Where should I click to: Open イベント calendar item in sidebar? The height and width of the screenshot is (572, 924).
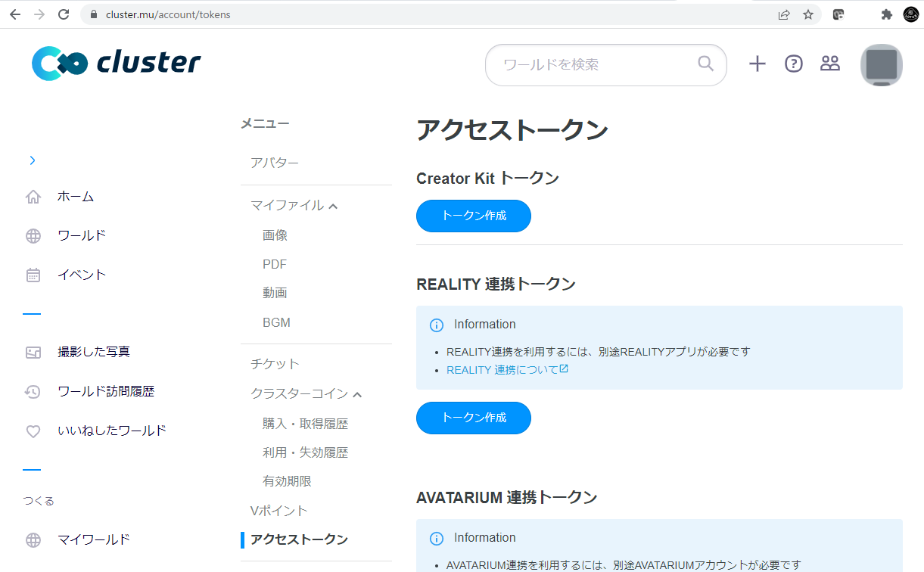click(81, 275)
